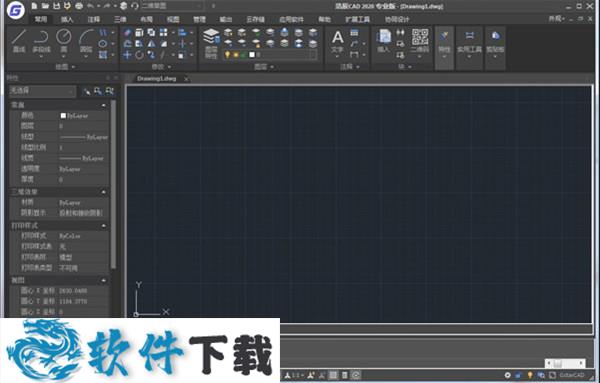Click the Move tool in modify panel
The width and height of the screenshot is (600, 383).
127,55
